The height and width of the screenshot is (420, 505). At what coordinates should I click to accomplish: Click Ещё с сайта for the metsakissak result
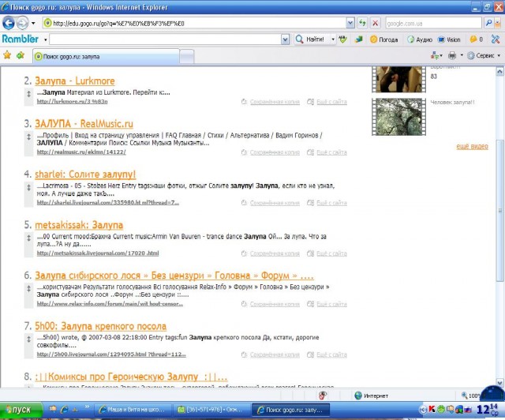coord(331,253)
